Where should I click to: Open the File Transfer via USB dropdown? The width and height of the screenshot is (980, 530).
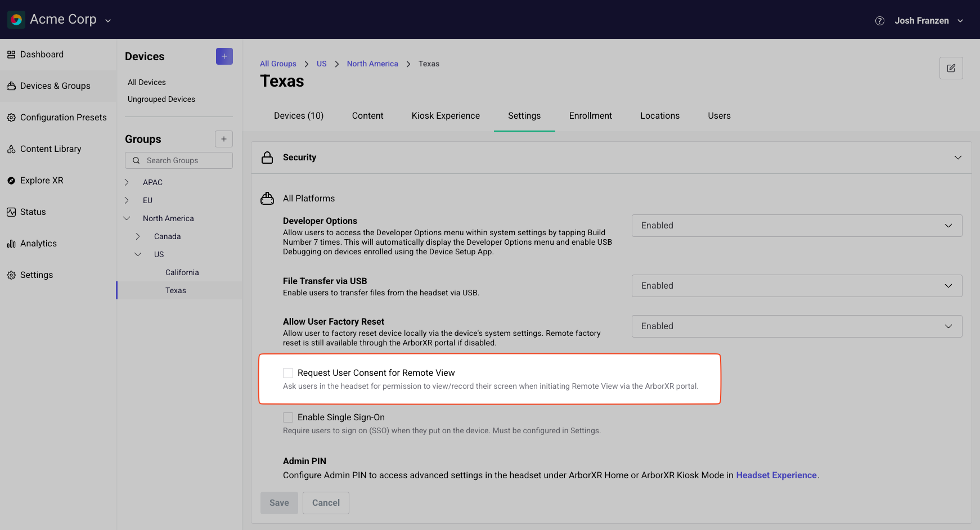click(x=797, y=286)
